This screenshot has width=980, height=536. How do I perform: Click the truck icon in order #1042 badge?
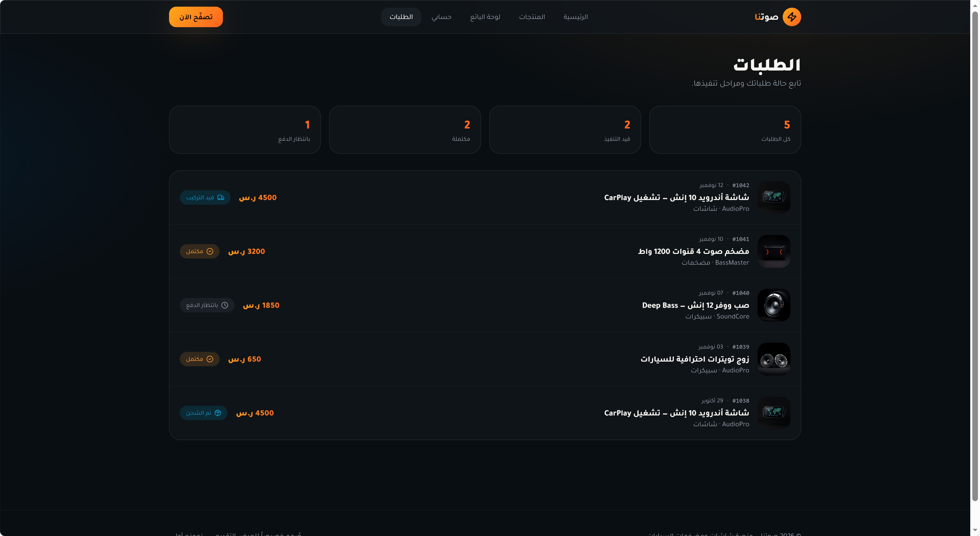pos(221,197)
